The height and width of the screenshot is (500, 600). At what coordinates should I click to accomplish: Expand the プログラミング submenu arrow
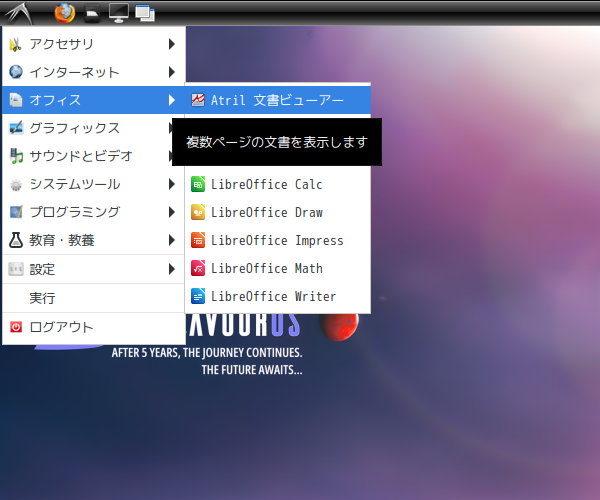172,212
